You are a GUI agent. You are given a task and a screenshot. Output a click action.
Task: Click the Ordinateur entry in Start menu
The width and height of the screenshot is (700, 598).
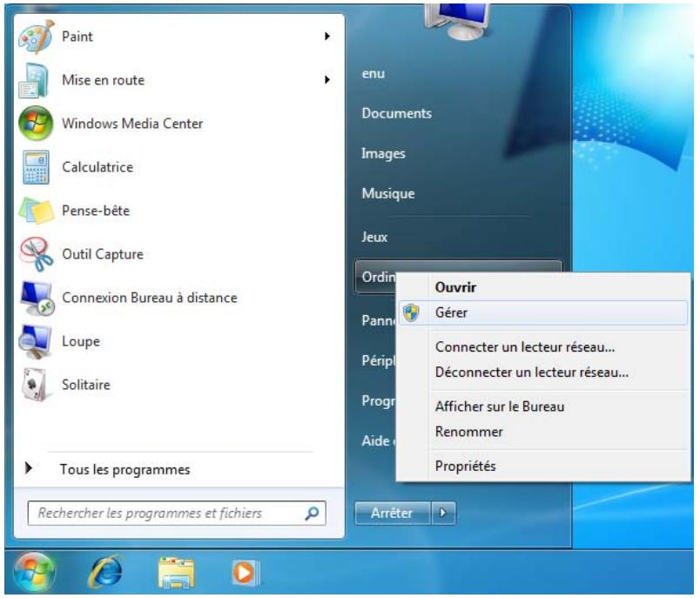click(x=376, y=277)
